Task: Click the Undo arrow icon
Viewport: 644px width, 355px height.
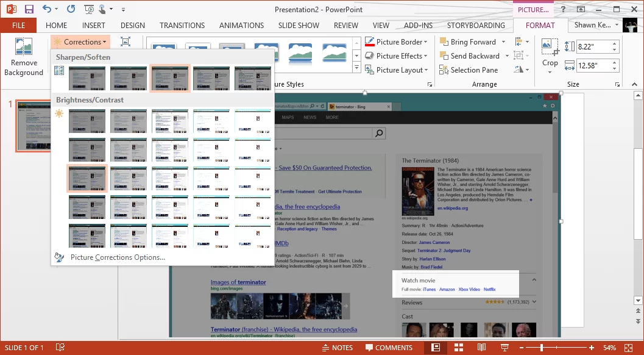Action: [46, 9]
